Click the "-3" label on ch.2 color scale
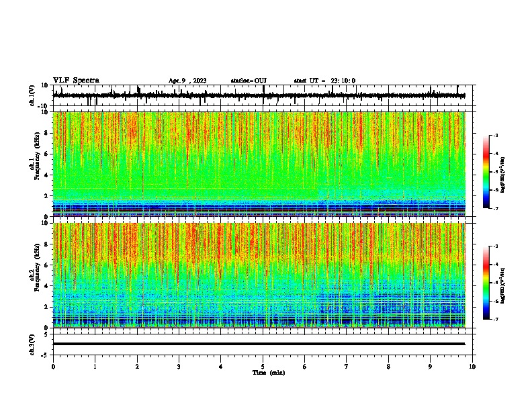532x411 pixels. (x=496, y=246)
